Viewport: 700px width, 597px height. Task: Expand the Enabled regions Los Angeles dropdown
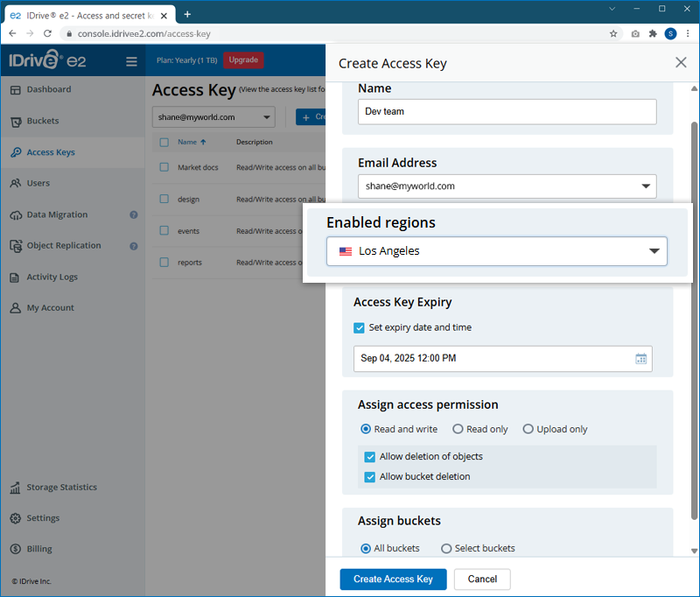tap(496, 251)
